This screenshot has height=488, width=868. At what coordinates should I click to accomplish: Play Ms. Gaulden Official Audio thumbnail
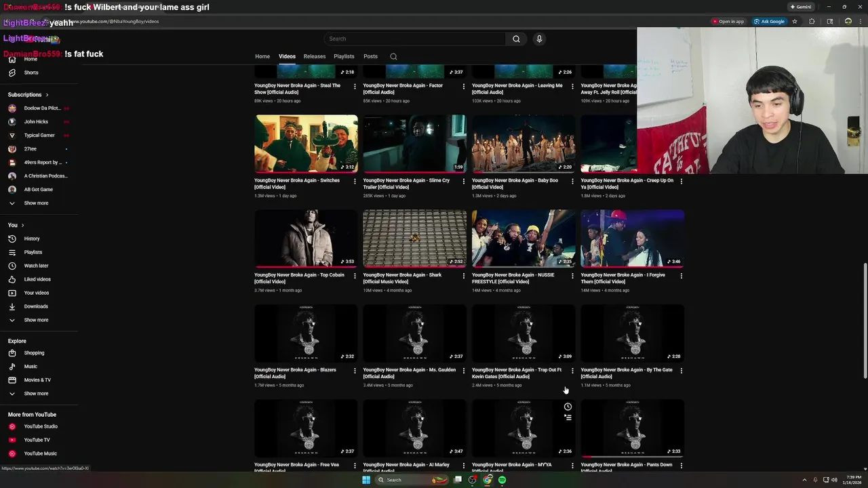click(x=414, y=333)
